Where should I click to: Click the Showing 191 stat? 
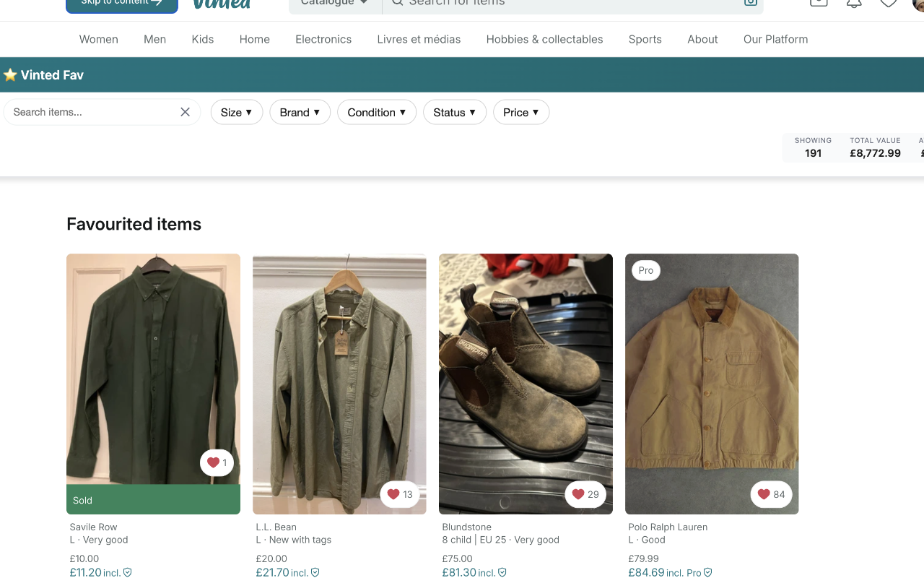(x=813, y=147)
